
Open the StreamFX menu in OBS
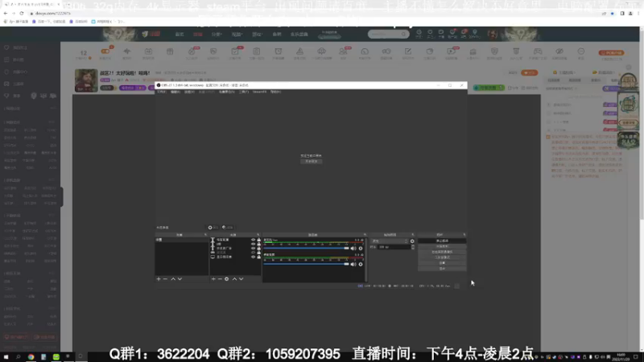point(259,92)
